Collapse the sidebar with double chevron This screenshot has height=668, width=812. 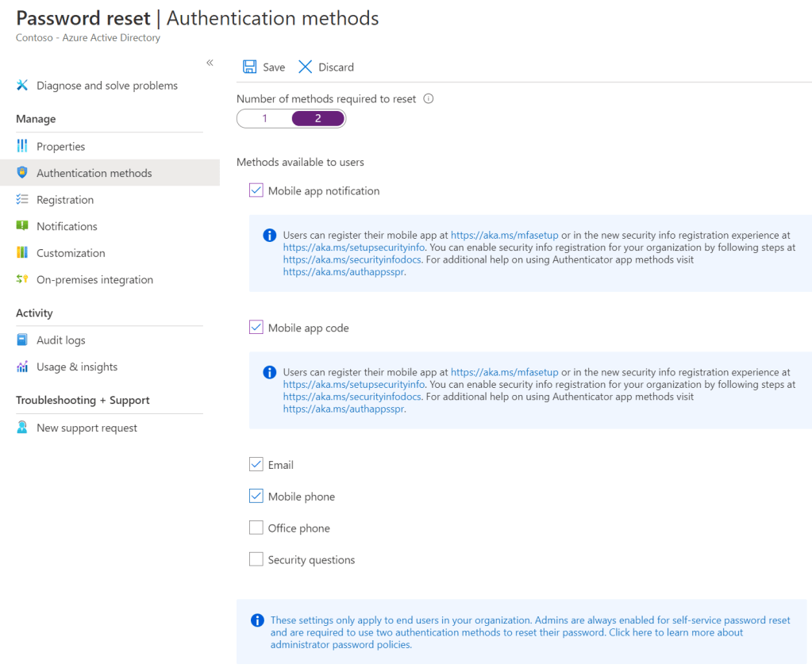[x=210, y=63]
